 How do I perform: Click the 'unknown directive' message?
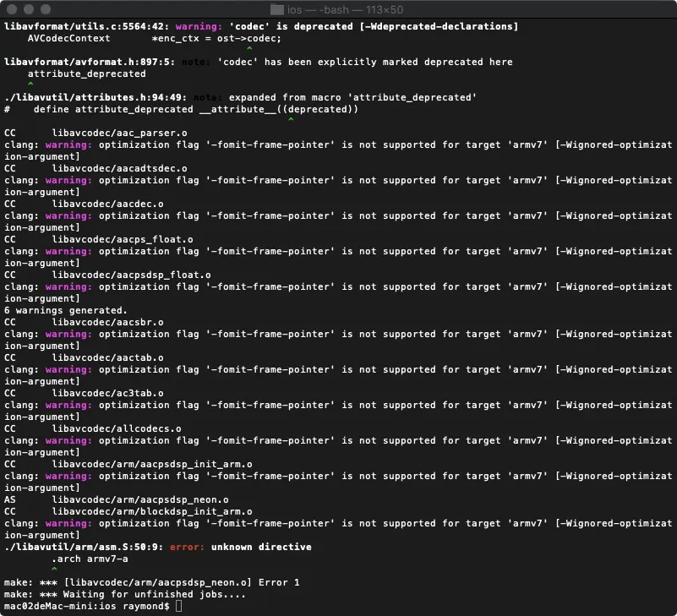click(x=261, y=547)
